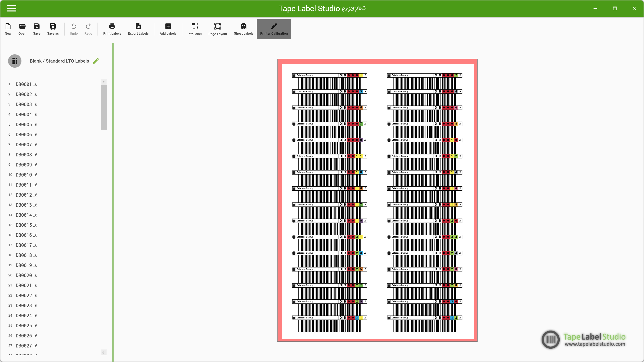This screenshot has height=362, width=644.
Task: Open Page Layout settings
Action: (x=218, y=29)
